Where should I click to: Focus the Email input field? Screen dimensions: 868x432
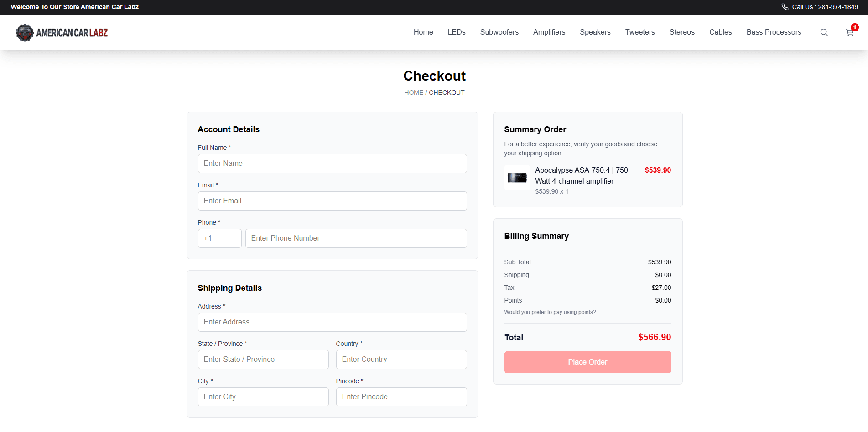332,201
